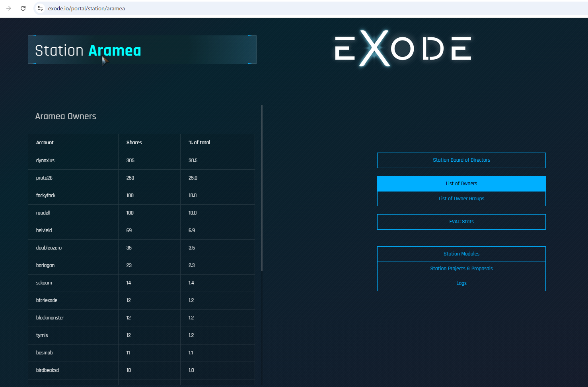
Task: Click shares value 12 in blockmonster row
Action: (x=129, y=318)
